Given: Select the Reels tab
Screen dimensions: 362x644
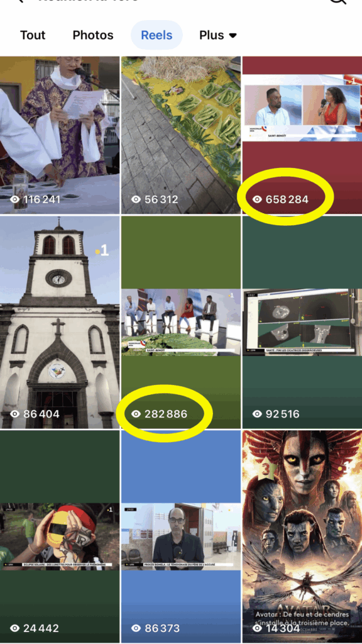Looking at the screenshot, I should [156, 35].
